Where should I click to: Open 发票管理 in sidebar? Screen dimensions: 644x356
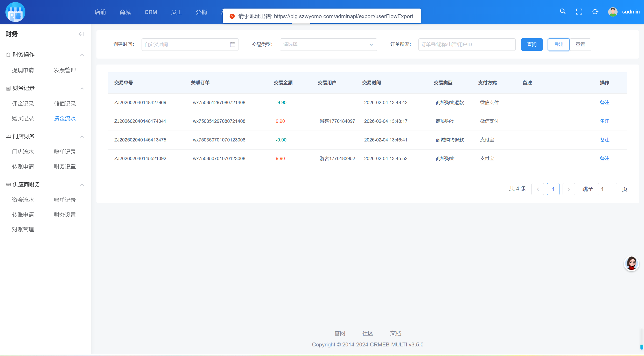pos(65,70)
